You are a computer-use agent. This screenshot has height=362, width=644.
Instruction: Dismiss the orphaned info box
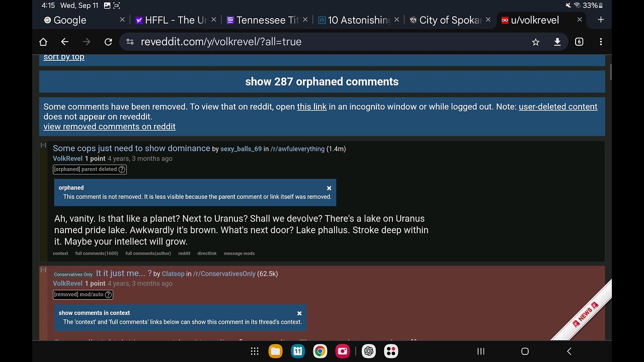[x=329, y=188]
